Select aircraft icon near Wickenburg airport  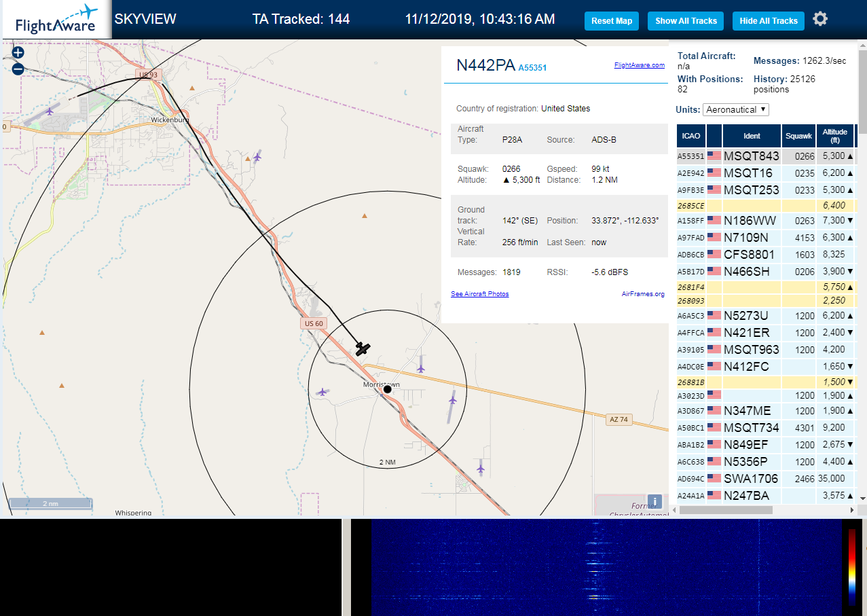pyautogui.click(x=50, y=111)
